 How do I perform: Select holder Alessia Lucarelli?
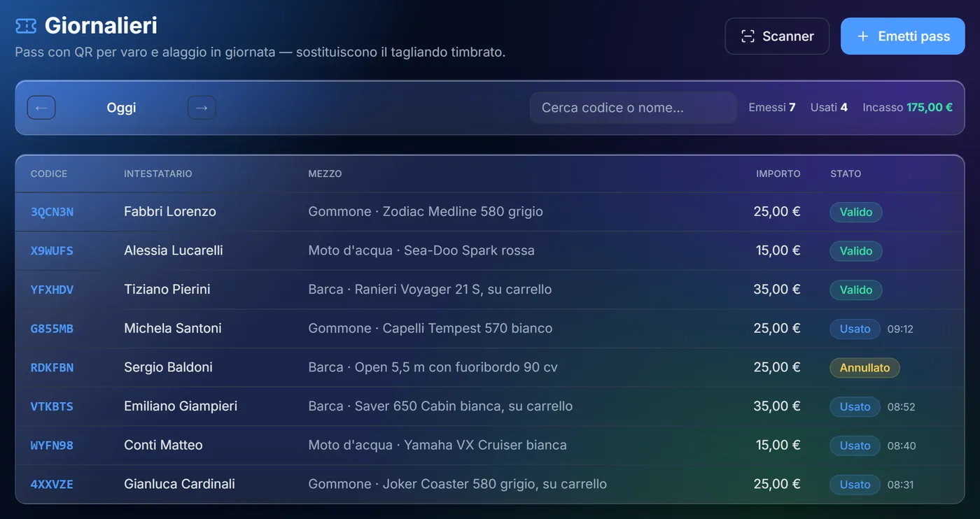tap(174, 250)
